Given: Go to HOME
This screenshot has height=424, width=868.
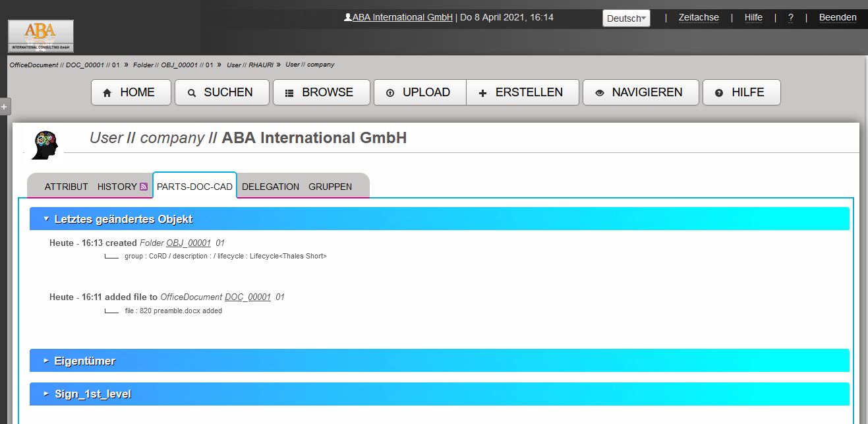Looking at the screenshot, I should click(x=130, y=92).
